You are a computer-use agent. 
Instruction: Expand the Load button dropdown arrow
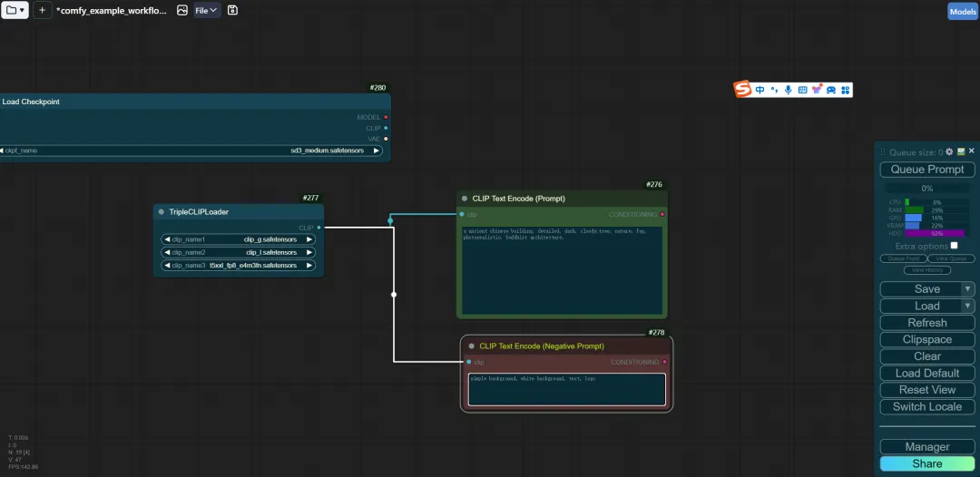[x=967, y=306]
